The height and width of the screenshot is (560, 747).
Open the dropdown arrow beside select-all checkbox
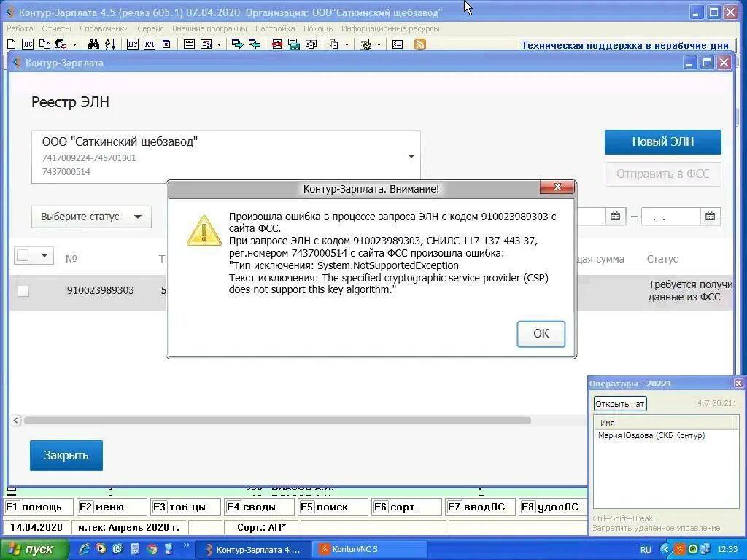tap(44, 256)
